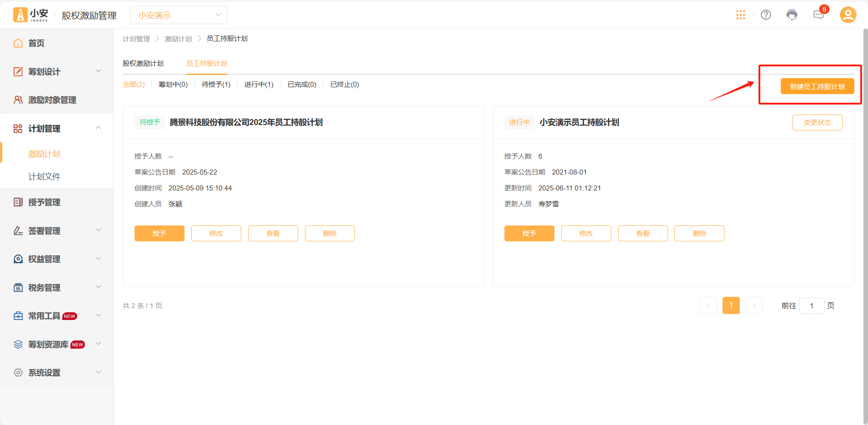The height and width of the screenshot is (425, 868).
Task: Click the 共 2 条 / 1 页 text
Action: [x=143, y=306]
